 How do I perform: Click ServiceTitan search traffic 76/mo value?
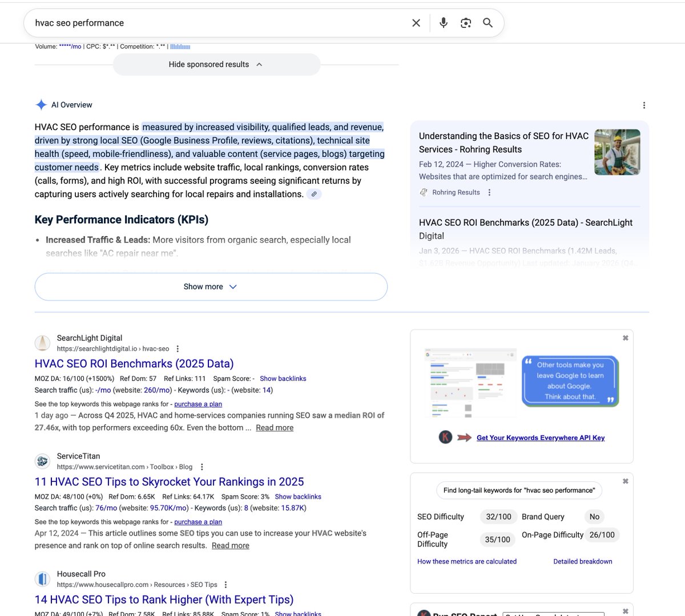(x=106, y=508)
